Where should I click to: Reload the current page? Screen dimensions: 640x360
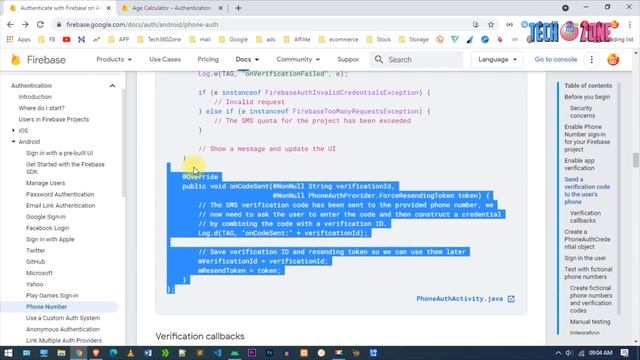pos(40,24)
